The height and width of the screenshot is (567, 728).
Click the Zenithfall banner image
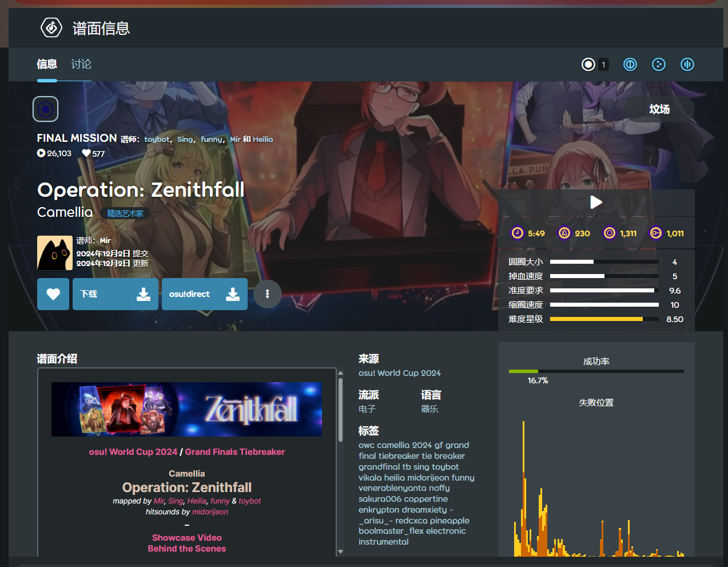[x=186, y=409]
